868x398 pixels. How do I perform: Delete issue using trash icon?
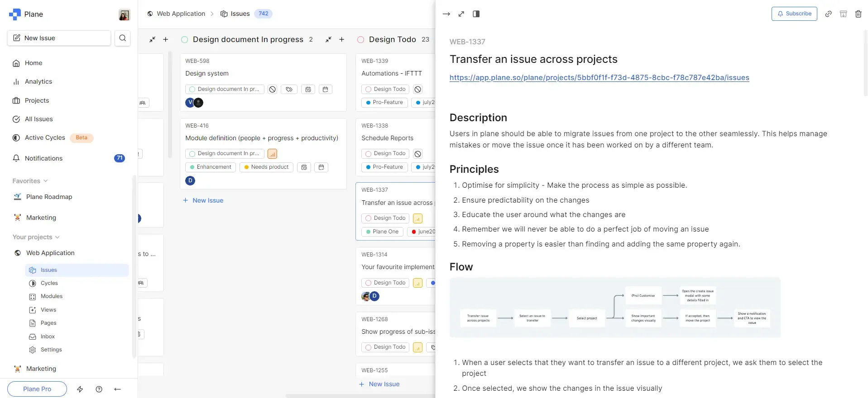(858, 14)
